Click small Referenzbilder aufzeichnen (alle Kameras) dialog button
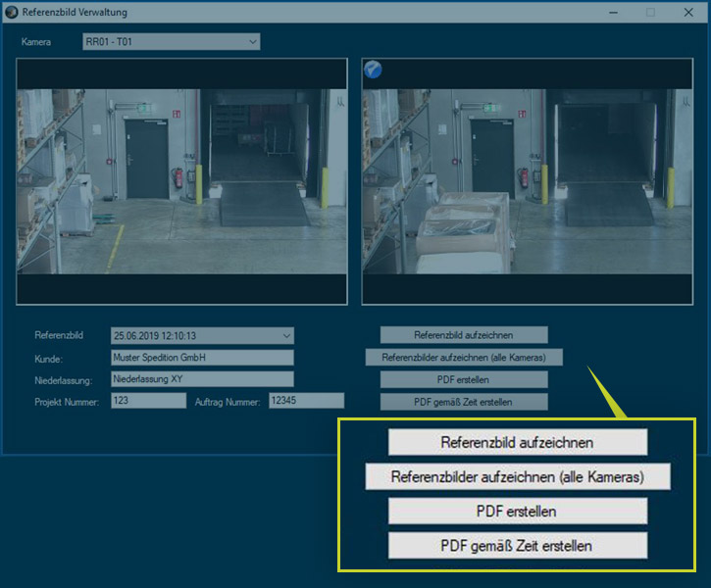711x588 pixels. [464, 358]
